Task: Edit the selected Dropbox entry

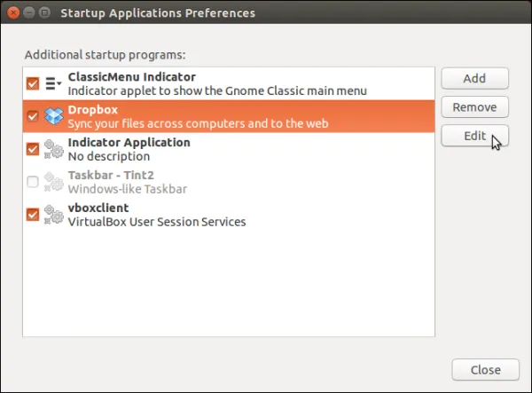Action: [x=474, y=136]
